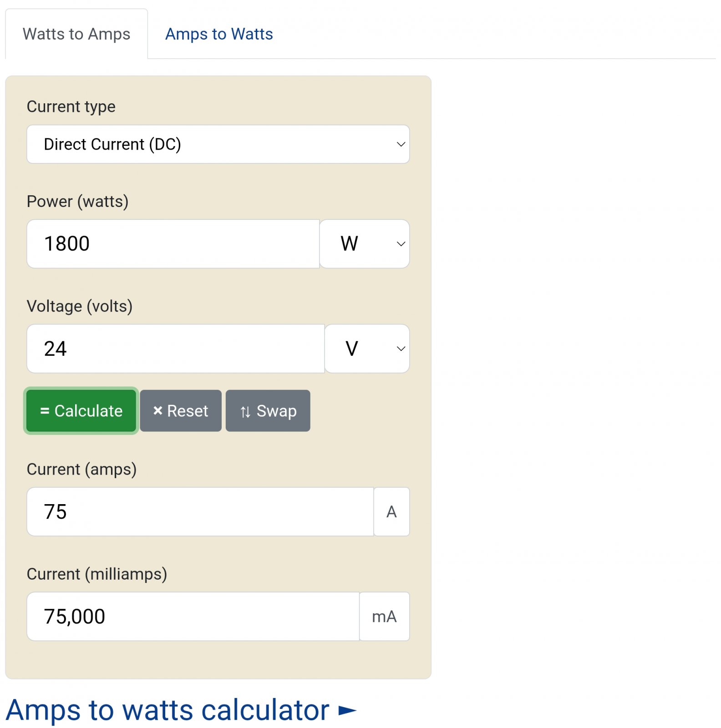Open the Current type dropdown

[x=218, y=144]
